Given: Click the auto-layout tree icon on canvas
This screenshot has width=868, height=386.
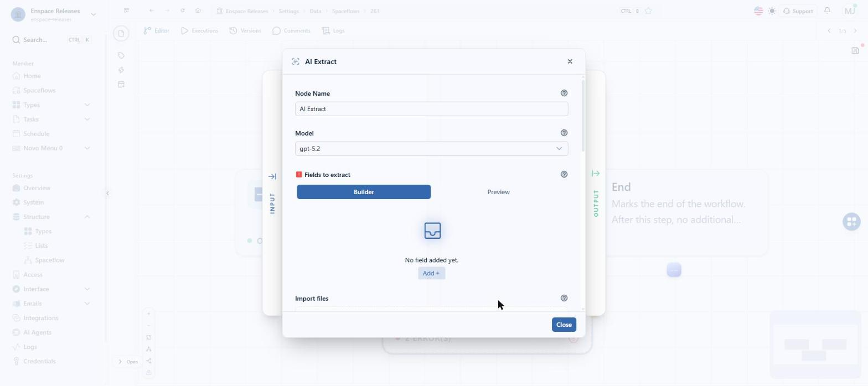Looking at the screenshot, I should point(148,350).
